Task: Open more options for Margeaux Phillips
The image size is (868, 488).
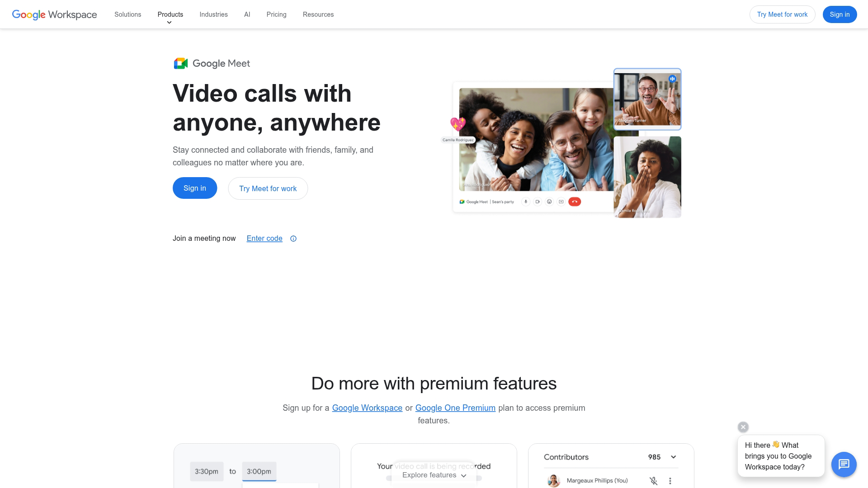Action: click(x=670, y=480)
